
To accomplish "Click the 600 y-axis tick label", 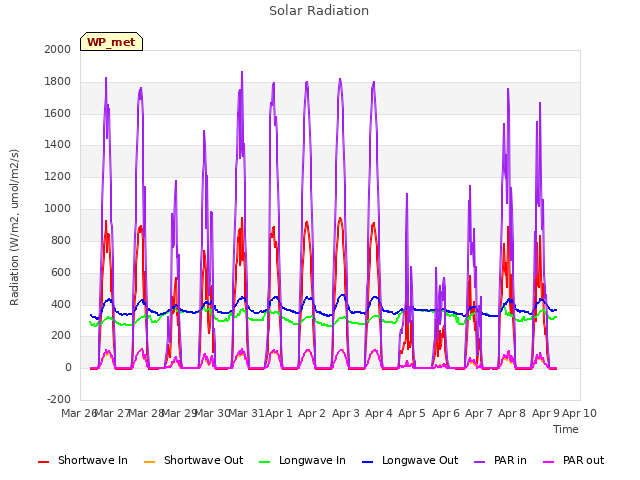I will (61, 272).
